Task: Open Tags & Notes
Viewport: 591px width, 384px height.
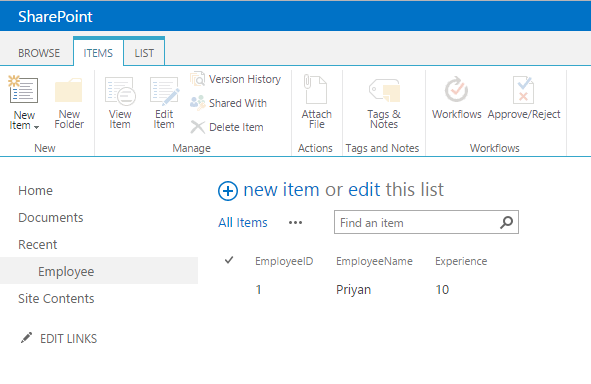Action: click(384, 104)
